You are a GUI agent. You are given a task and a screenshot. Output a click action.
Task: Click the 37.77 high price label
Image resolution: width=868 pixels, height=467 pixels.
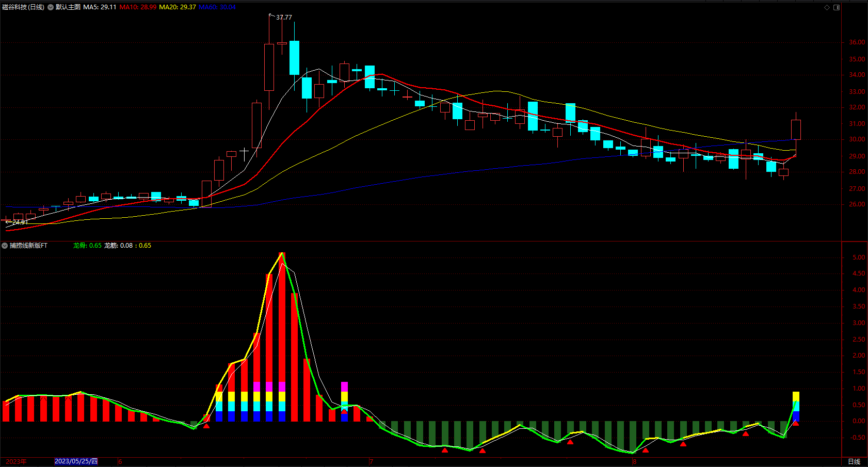(284, 18)
